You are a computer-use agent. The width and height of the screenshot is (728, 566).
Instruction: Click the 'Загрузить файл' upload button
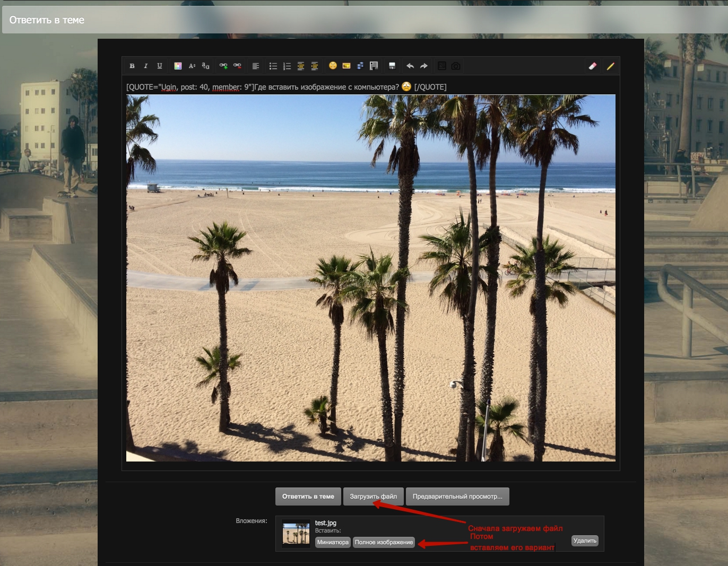pos(373,497)
